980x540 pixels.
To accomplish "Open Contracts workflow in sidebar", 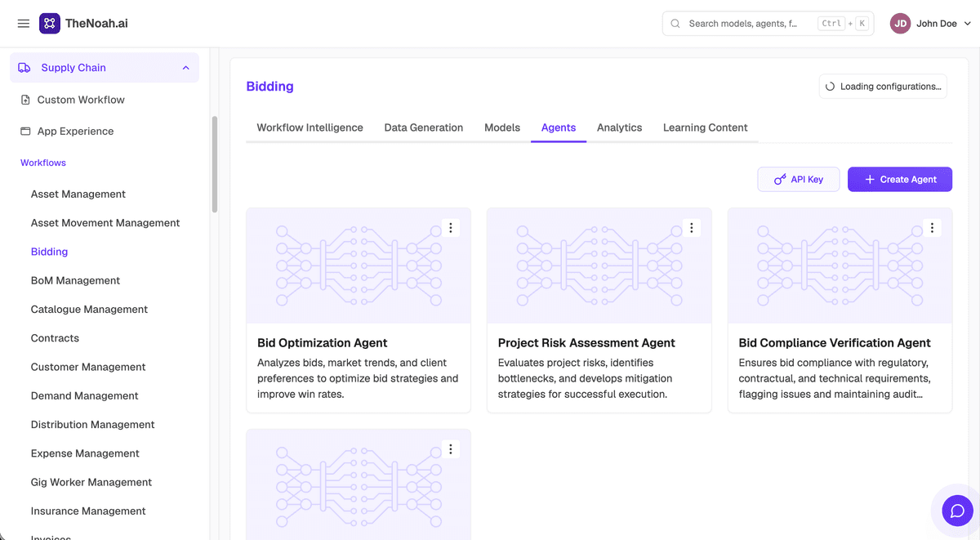I will coord(55,338).
